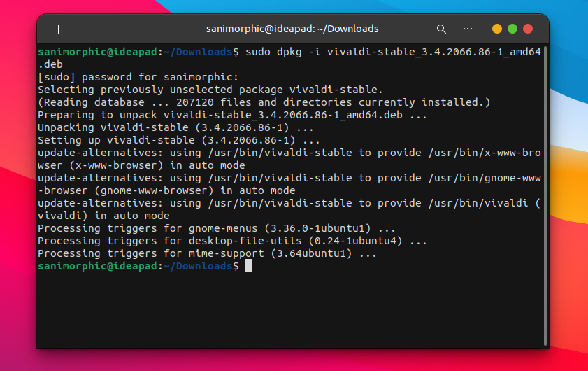Click the '.deb' wrapped line text
The width and height of the screenshot is (588, 371).
pyautogui.click(x=50, y=64)
